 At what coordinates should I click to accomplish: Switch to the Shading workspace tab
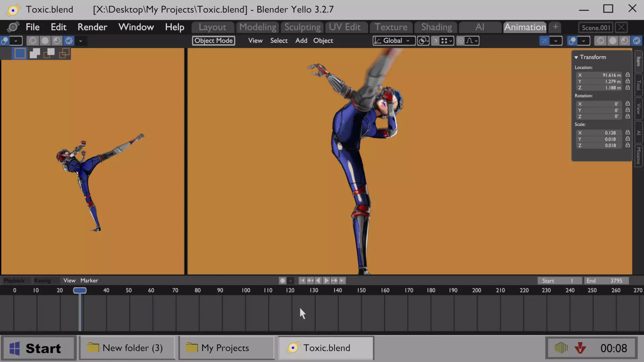point(436,27)
